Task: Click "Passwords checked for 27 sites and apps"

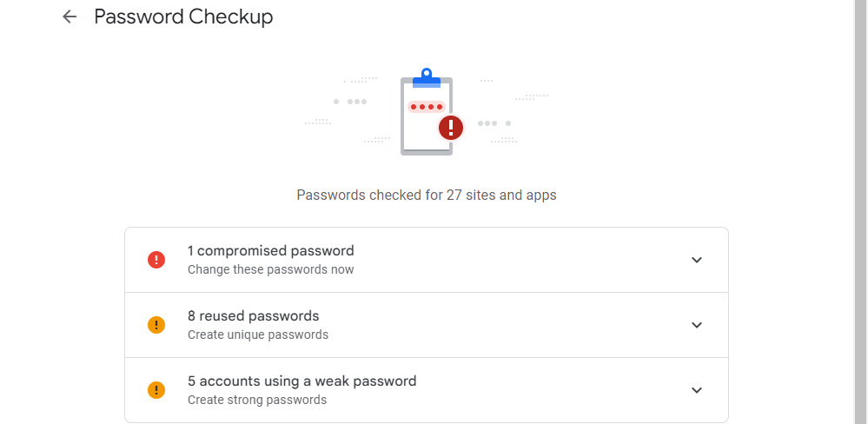Action: point(426,195)
